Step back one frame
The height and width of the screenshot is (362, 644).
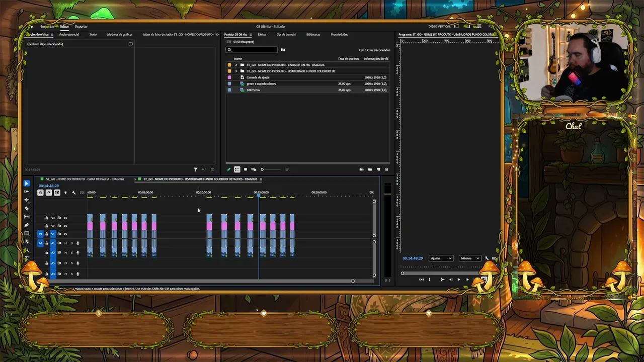click(451, 280)
